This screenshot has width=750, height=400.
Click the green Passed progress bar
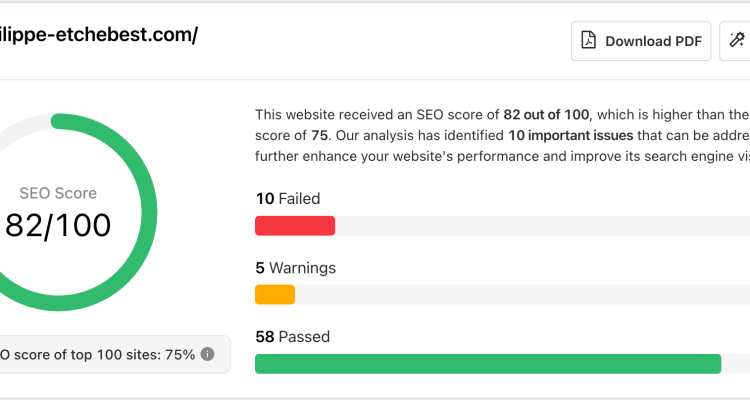pos(488,364)
